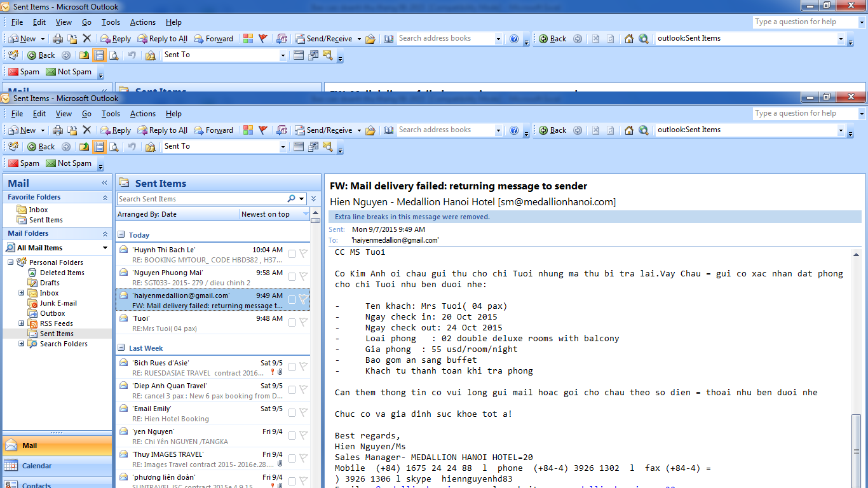The width and height of the screenshot is (868, 488).
Task: Click Forward button in front window
Action: coord(214,130)
